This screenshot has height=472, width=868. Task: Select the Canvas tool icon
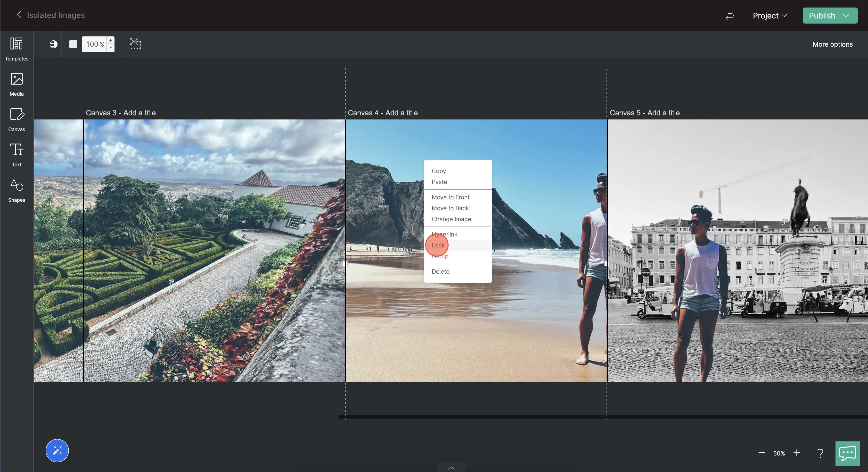coord(16,115)
